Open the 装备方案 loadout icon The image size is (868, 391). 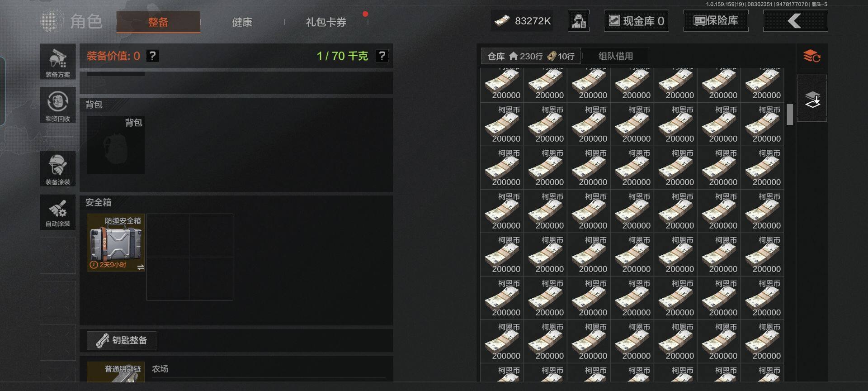click(58, 62)
